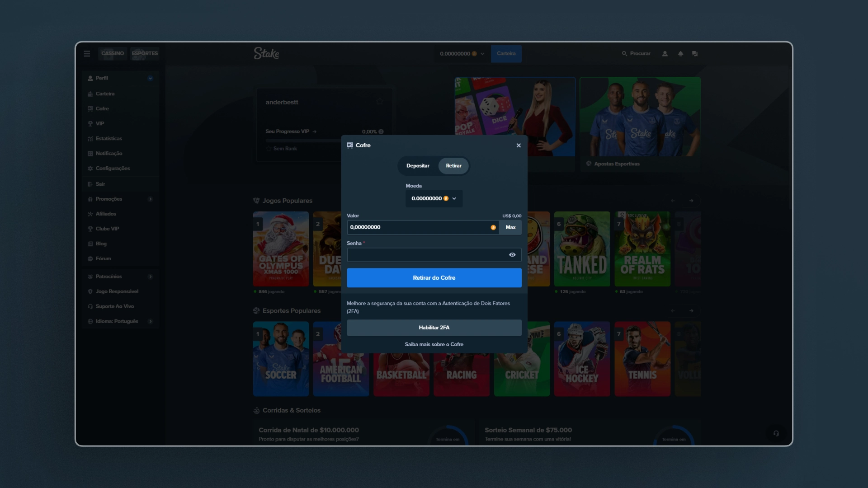
Task: Open the Realm of Rats game
Action: tap(642, 249)
